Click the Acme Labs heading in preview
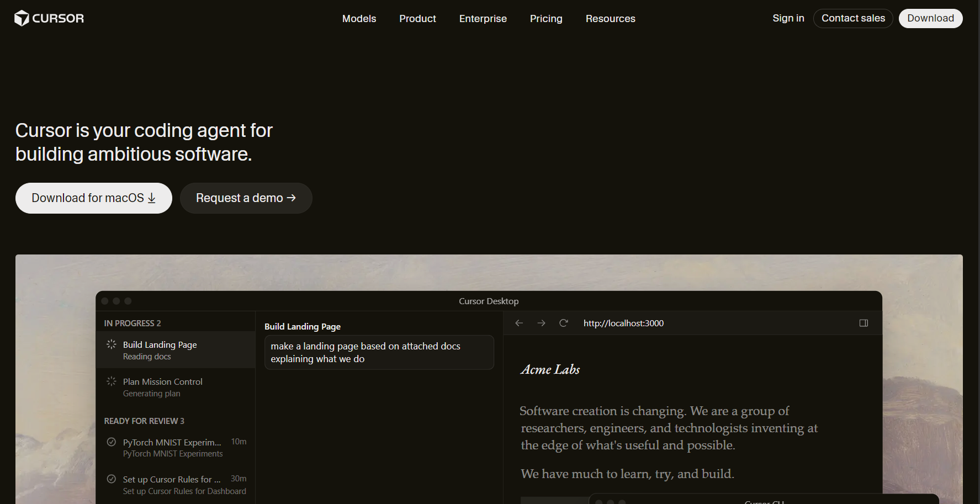This screenshot has height=504, width=980. click(x=550, y=369)
